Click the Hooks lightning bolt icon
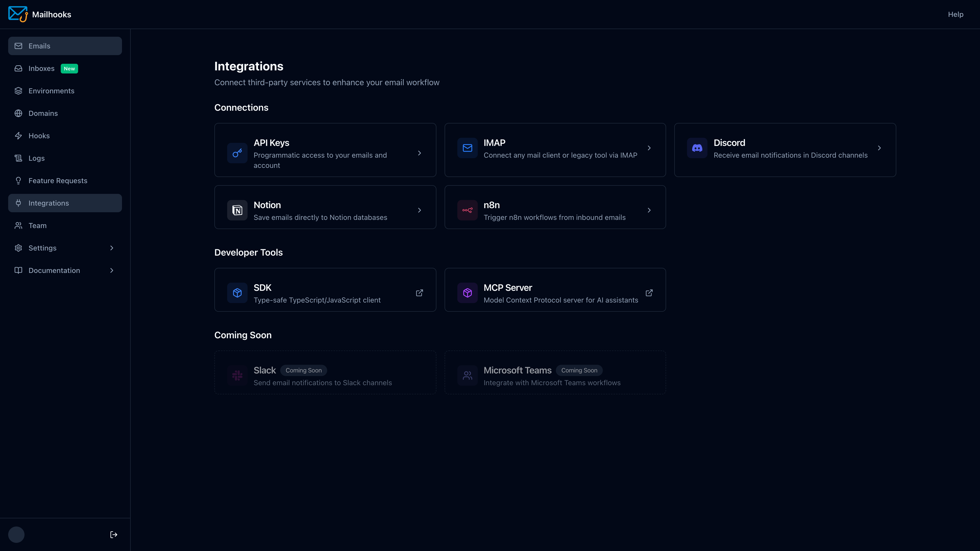Image resolution: width=980 pixels, height=551 pixels. pos(18,136)
